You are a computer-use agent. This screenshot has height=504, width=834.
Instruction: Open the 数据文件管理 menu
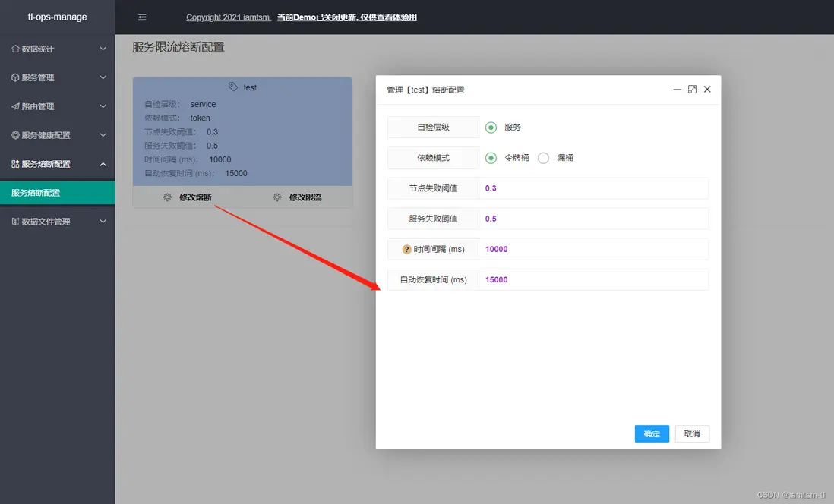pyautogui.click(x=58, y=221)
